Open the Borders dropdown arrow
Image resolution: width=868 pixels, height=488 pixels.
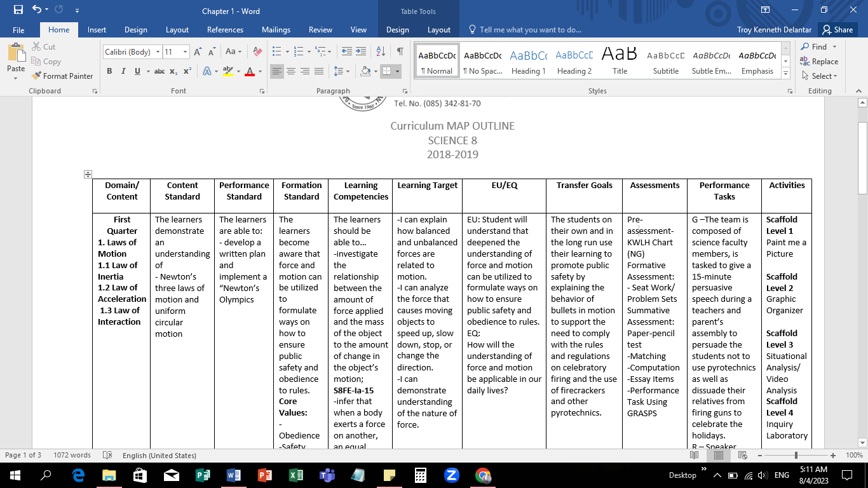(x=397, y=71)
